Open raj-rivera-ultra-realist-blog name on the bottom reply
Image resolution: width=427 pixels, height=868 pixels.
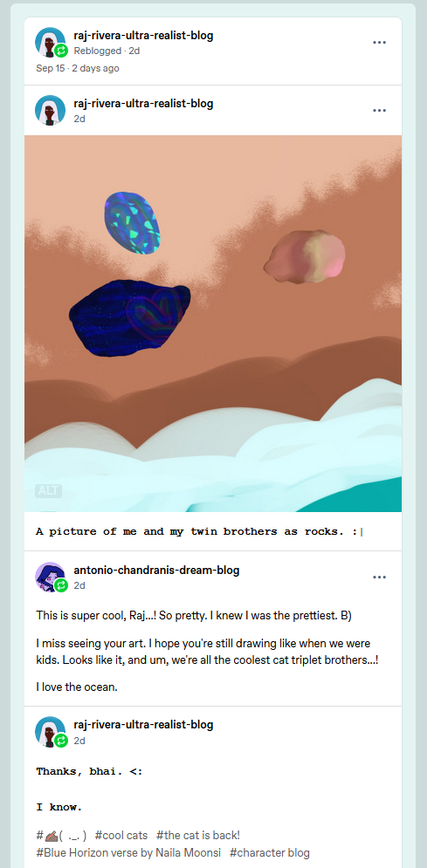(143, 725)
